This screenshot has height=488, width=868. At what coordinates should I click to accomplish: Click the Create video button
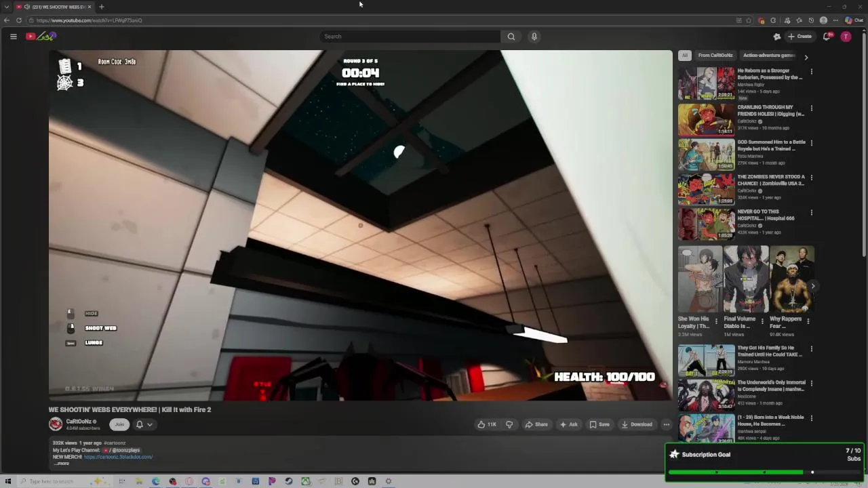pyautogui.click(x=800, y=37)
